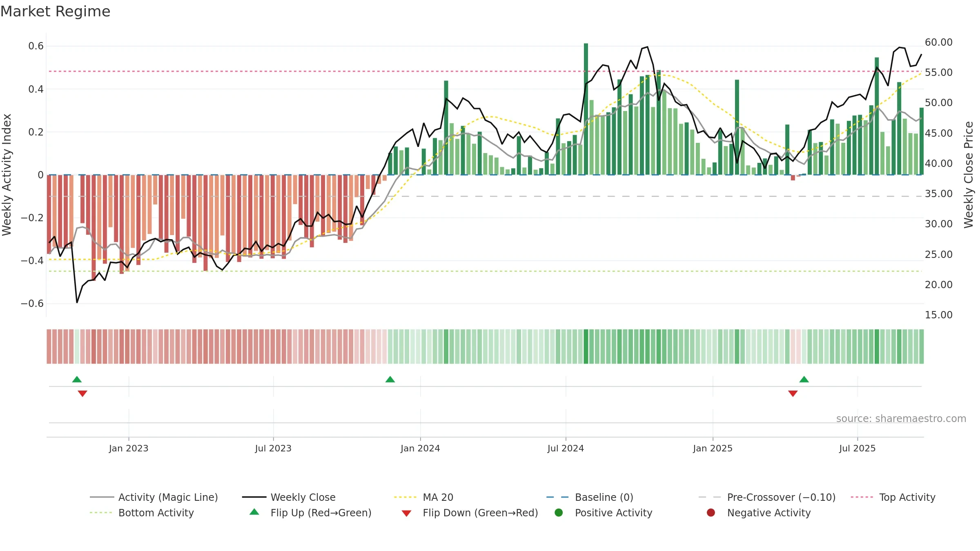This screenshot has height=551, width=980.
Task: Click the 55.00 price axis label
Action: [x=938, y=73]
